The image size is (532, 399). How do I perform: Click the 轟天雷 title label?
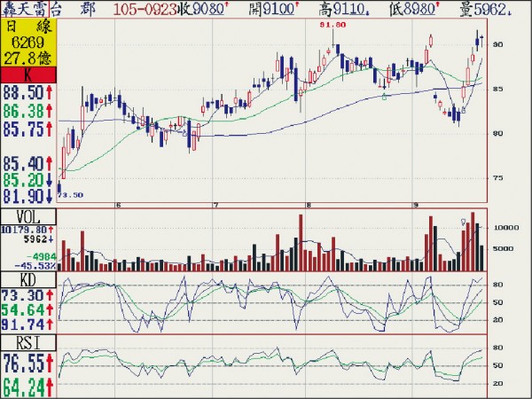(25, 9)
